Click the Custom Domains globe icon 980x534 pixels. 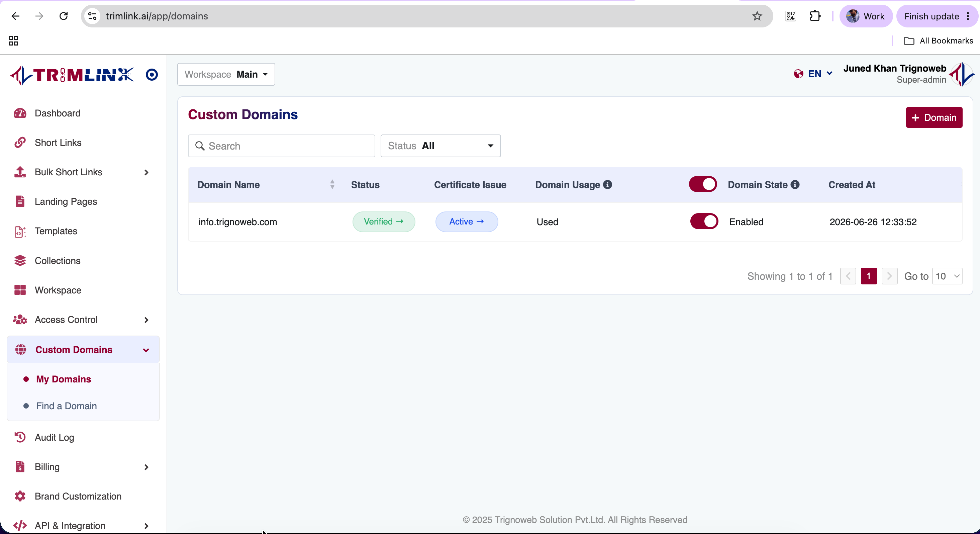pos(20,349)
